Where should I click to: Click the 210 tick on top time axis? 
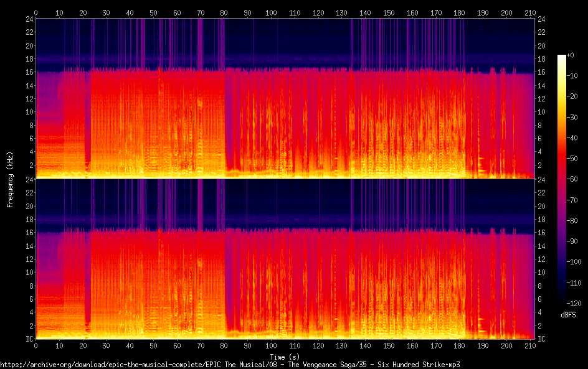point(530,12)
